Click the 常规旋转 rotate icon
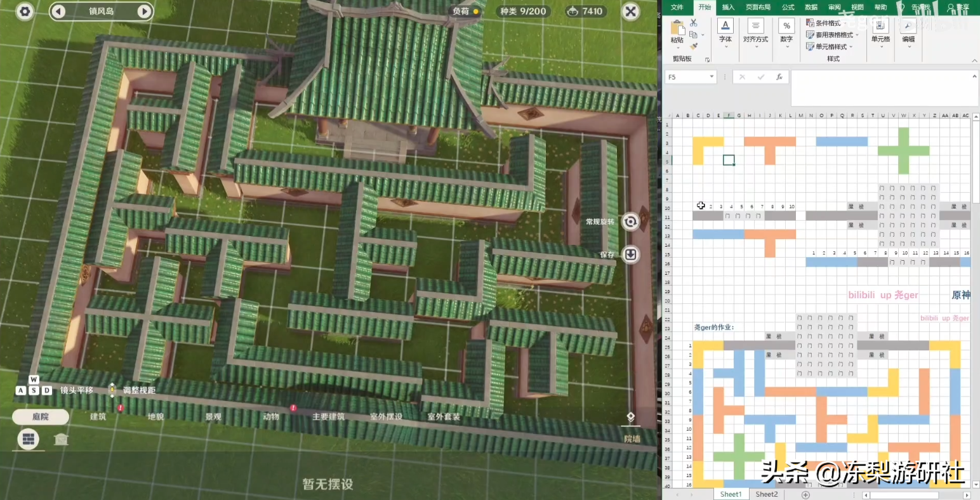The image size is (980, 500). (630, 221)
